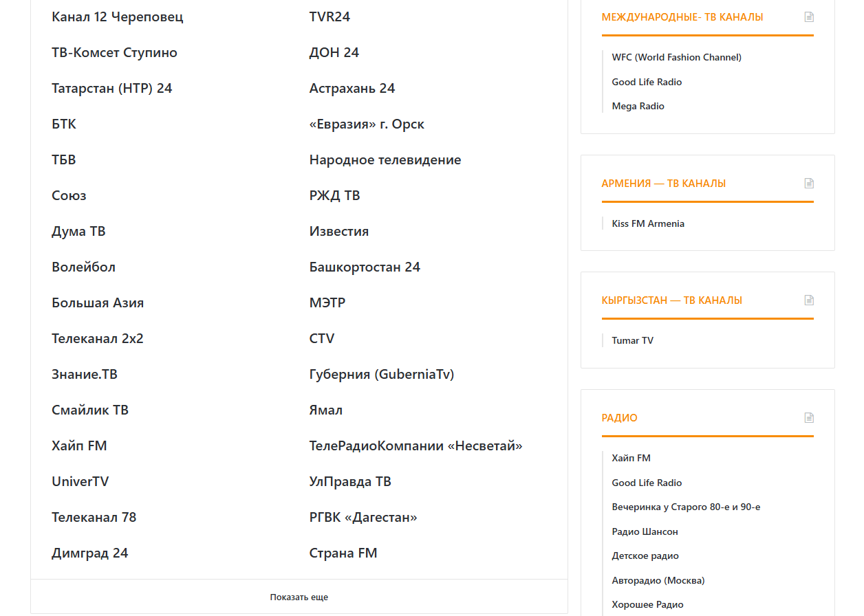Select channel Башкортостан 24

(365, 267)
